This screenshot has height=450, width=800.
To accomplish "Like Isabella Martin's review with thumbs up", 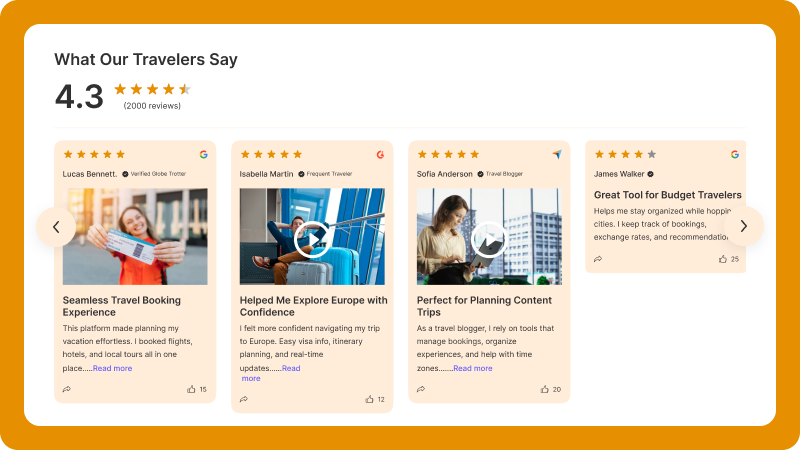I will click(369, 399).
